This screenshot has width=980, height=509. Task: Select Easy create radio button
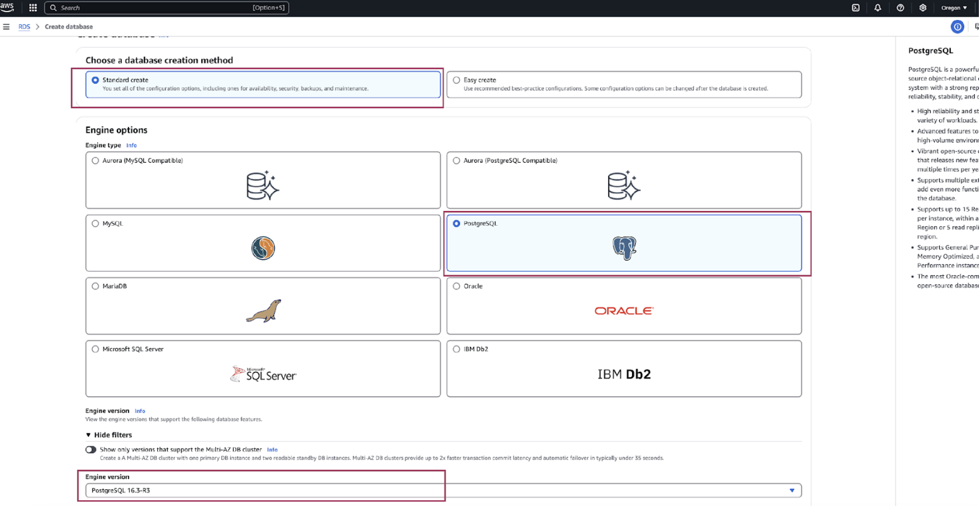pyautogui.click(x=457, y=80)
